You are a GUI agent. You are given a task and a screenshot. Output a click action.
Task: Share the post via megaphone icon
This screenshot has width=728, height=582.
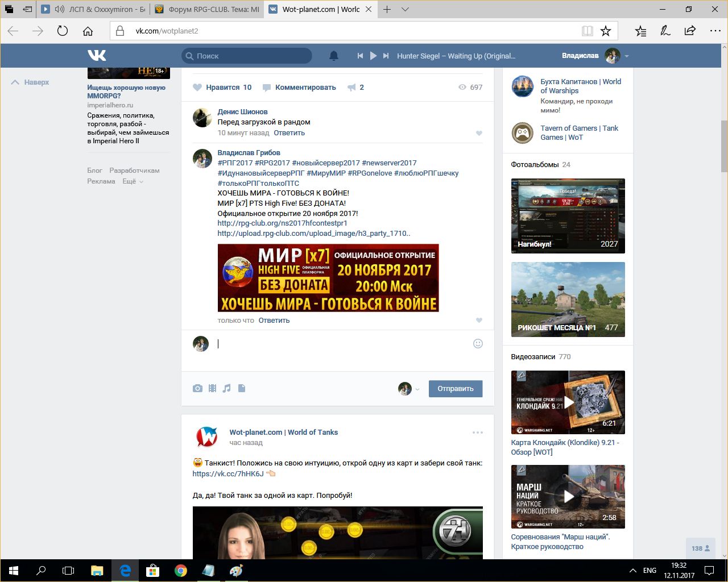coord(352,88)
